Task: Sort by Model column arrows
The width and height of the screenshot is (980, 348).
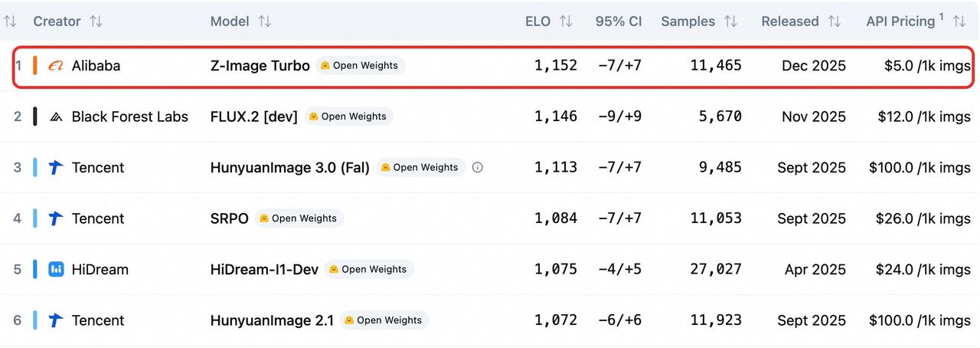Action: (x=264, y=21)
